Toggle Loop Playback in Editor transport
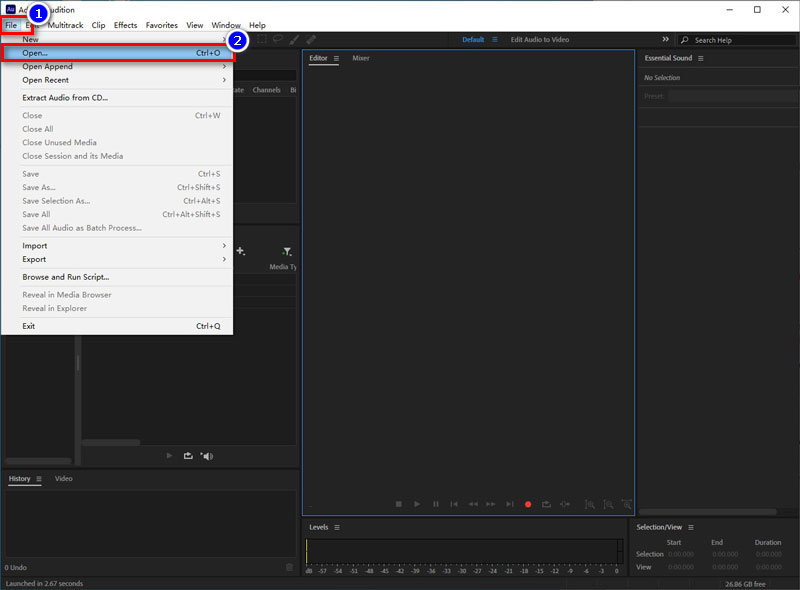This screenshot has width=800, height=590. tap(547, 505)
